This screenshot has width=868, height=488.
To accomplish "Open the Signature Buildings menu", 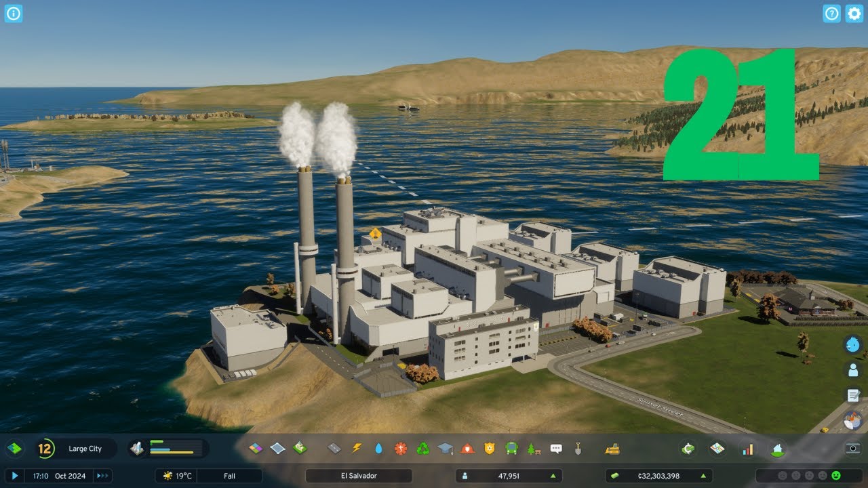I will 300,448.
